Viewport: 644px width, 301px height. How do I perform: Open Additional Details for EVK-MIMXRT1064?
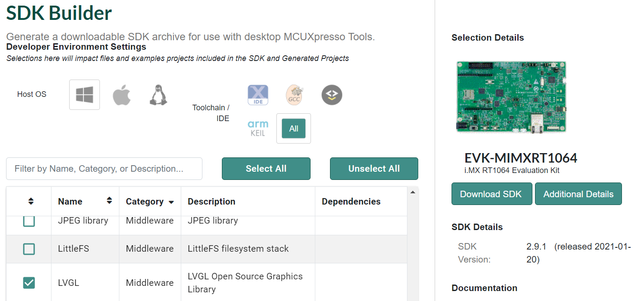(x=578, y=194)
